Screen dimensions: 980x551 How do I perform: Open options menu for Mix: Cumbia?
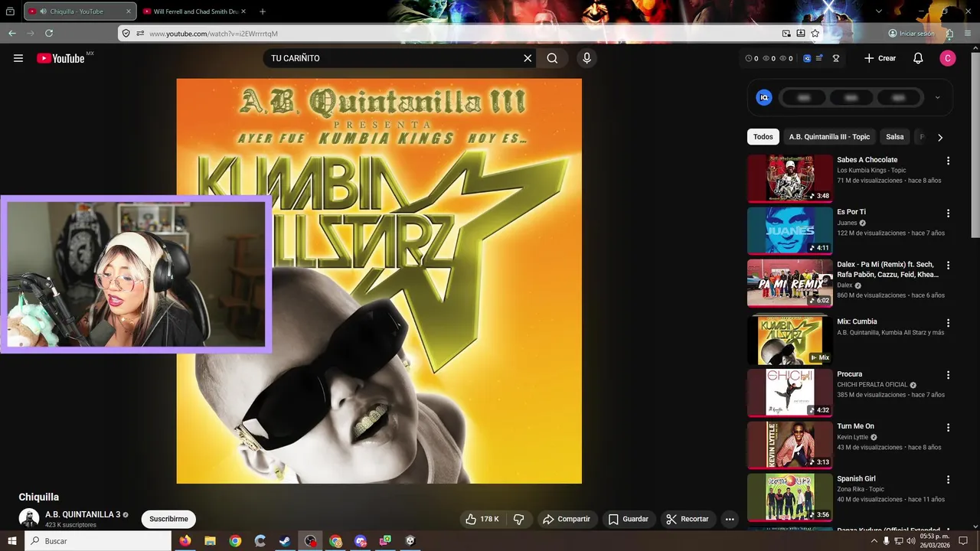coord(948,323)
